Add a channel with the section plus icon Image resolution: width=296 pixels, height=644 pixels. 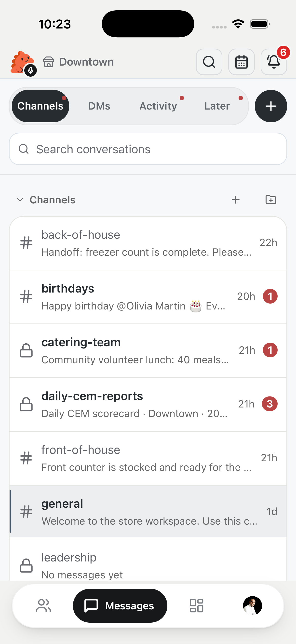point(235,200)
